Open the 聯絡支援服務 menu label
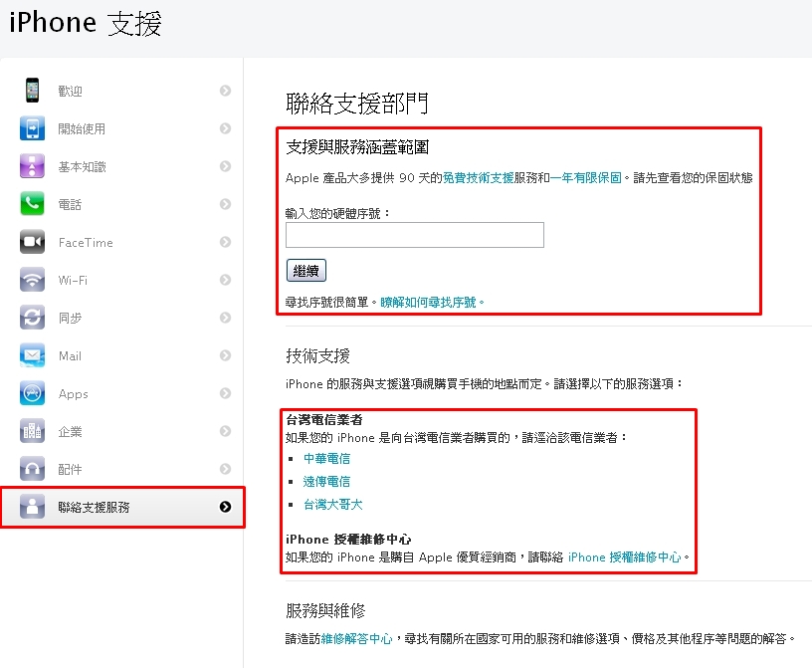This screenshot has height=668, width=812. [x=94, y=508]
